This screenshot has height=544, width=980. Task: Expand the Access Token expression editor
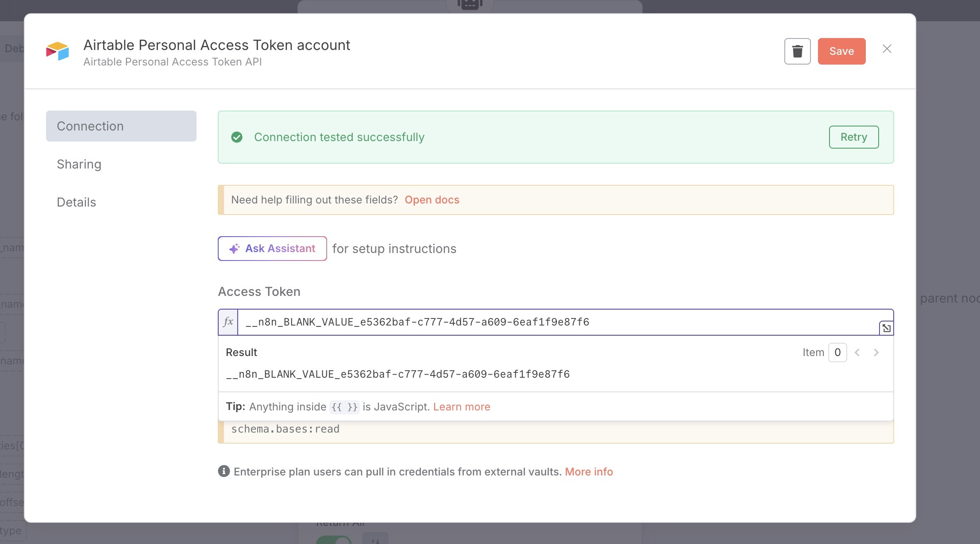coord(886,328)
